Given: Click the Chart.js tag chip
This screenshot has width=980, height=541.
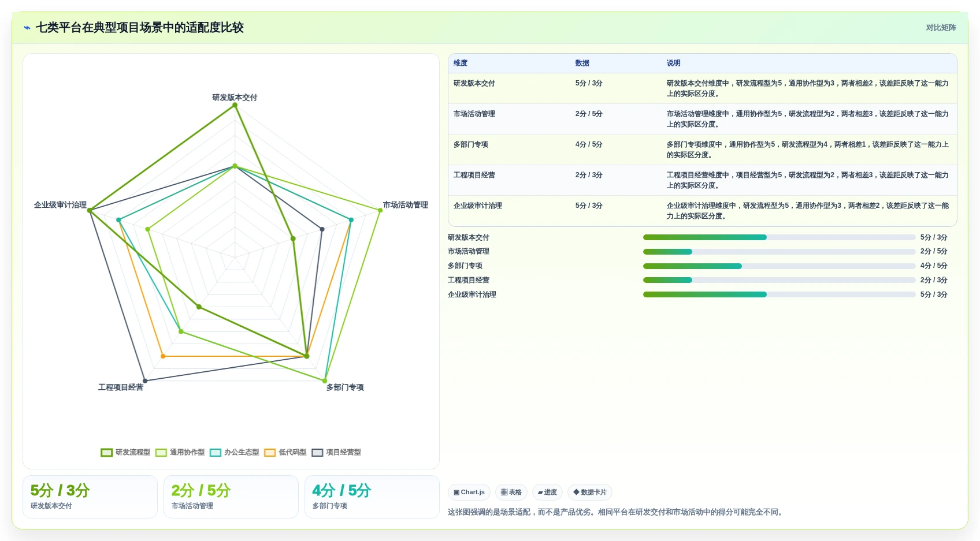Looking at the screenshot, I should click(469, 493).
